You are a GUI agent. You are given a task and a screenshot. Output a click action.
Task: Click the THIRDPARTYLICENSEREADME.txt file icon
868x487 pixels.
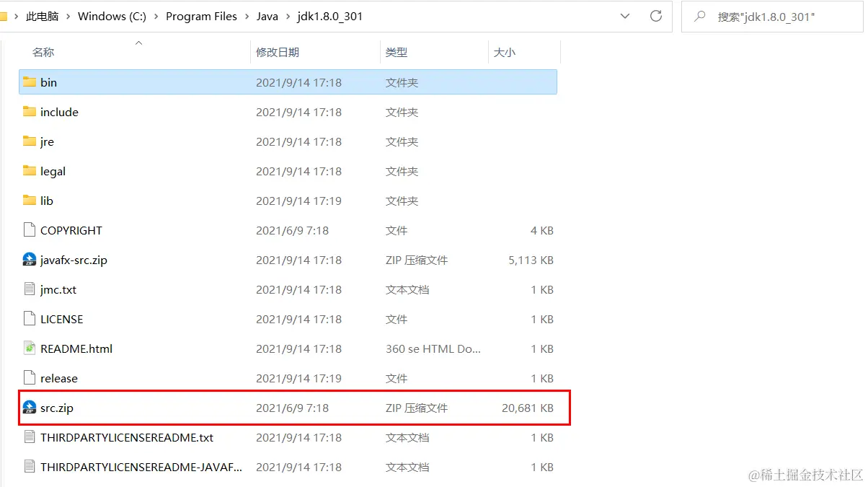coord(29,437)
